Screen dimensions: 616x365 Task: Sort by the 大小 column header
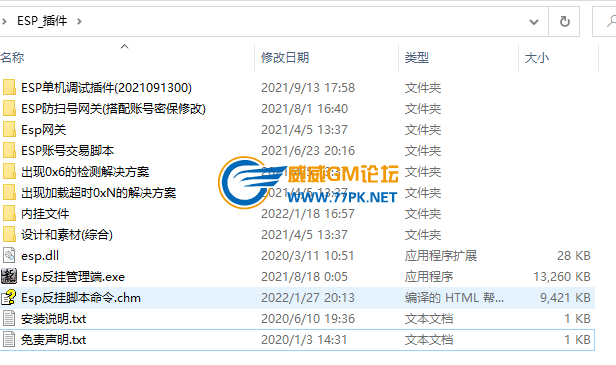(537, 58)
